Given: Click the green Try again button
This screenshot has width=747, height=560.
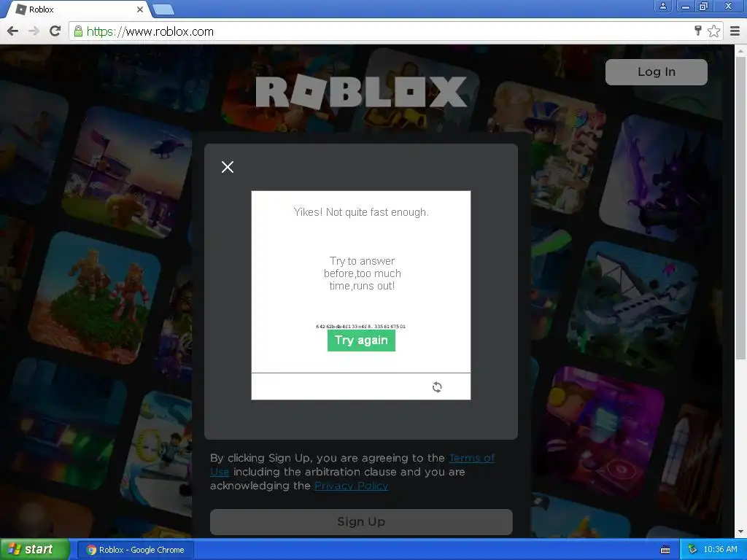Looking at the screenshot, I should point(361,341).
